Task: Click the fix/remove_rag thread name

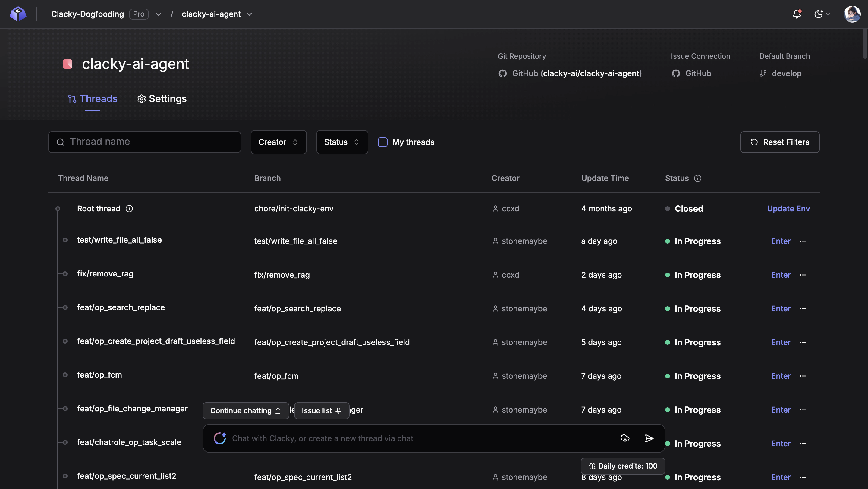Action: (105, 274)
